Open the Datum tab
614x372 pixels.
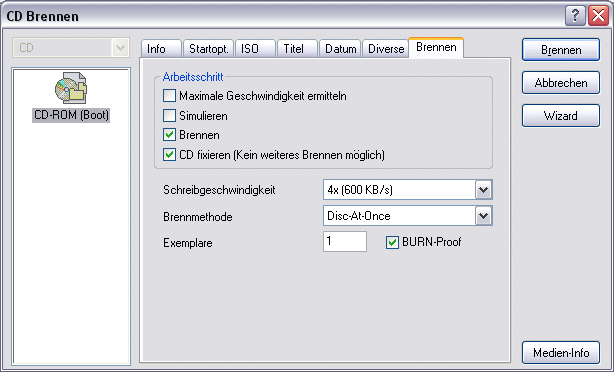pos(340,49)
